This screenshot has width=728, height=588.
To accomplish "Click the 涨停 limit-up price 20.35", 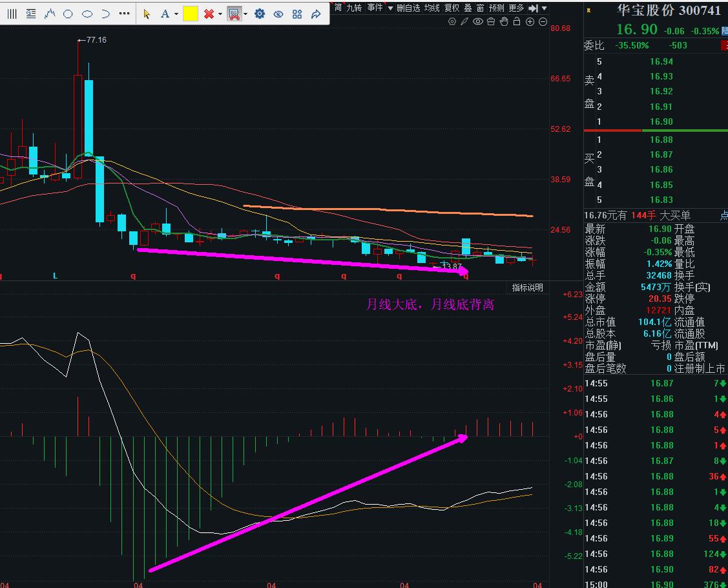I will [x=660, y=299].
